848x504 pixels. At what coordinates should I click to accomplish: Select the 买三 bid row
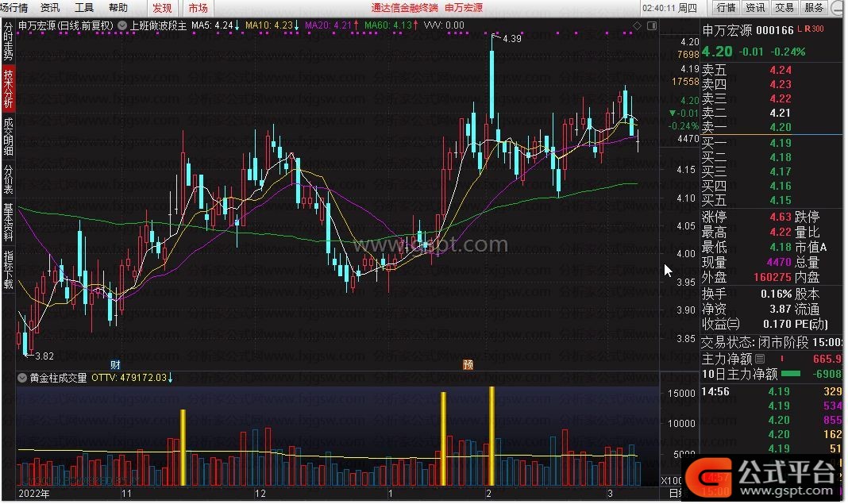[x=771, y=171]
